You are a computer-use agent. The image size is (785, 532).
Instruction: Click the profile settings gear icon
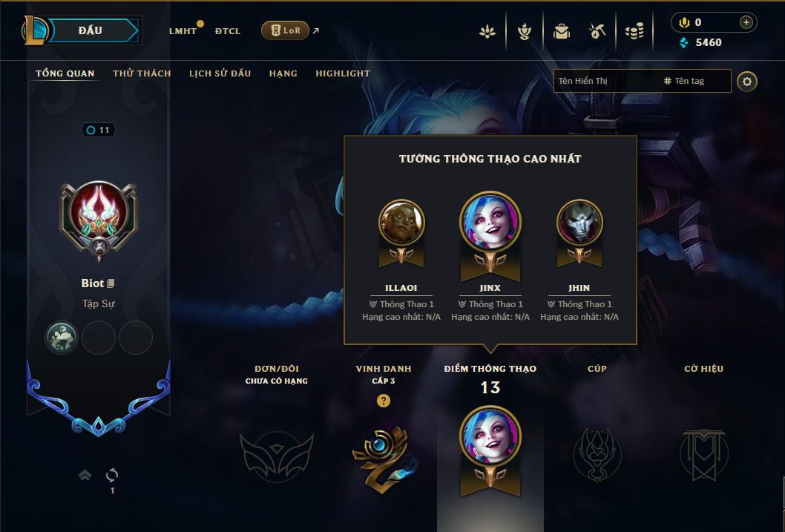(x=747, y=81)
